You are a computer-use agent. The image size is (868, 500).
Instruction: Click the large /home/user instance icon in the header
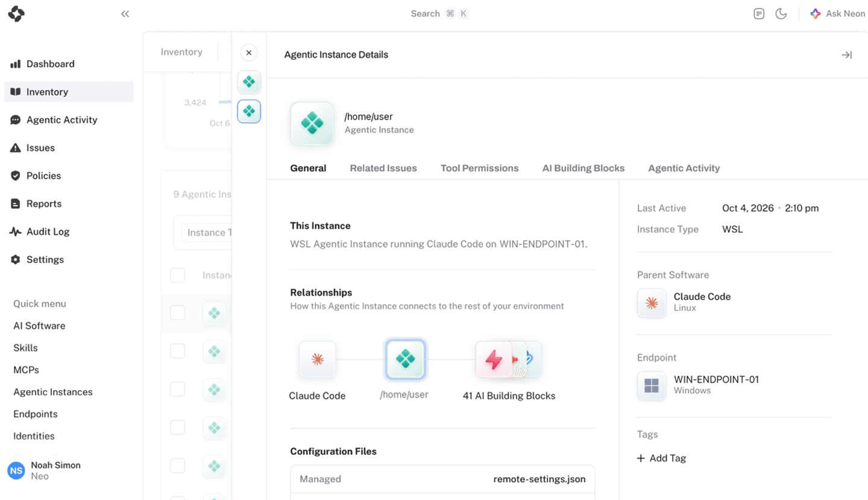[x=312, y=124]
